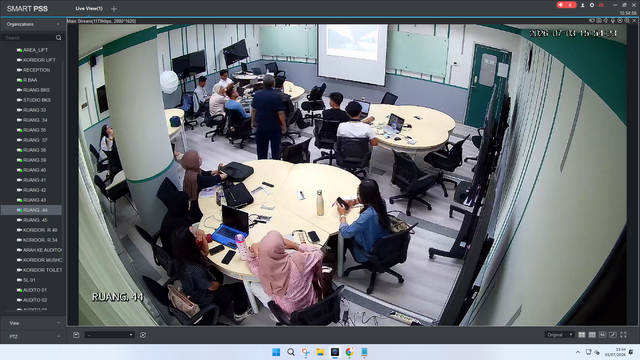This screenshot has width=640, height=360.
Task: Click the camera icon beside SL.01
Action: pyautogui.click(x=19, y=280)
